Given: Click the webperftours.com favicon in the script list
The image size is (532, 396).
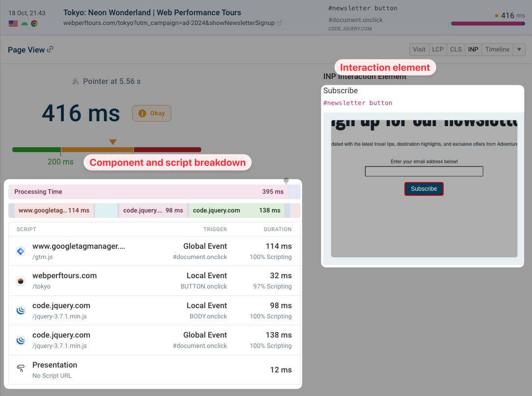Looking at the screenshot, I should 20,280.
